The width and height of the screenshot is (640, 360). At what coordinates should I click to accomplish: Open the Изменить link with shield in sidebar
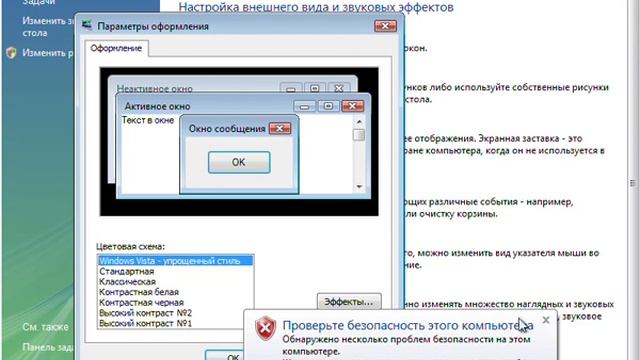[47, 53]
